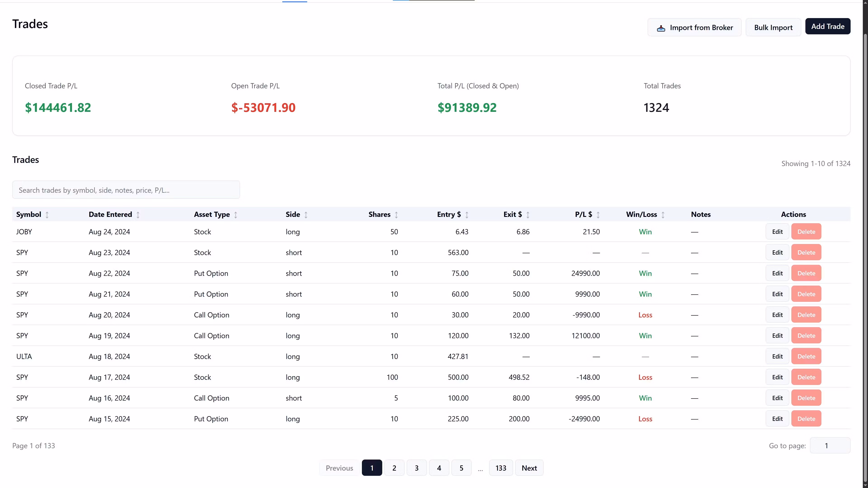Click the Side column sort icon
This screenshot has height=488, width=868.
(306, 215)
